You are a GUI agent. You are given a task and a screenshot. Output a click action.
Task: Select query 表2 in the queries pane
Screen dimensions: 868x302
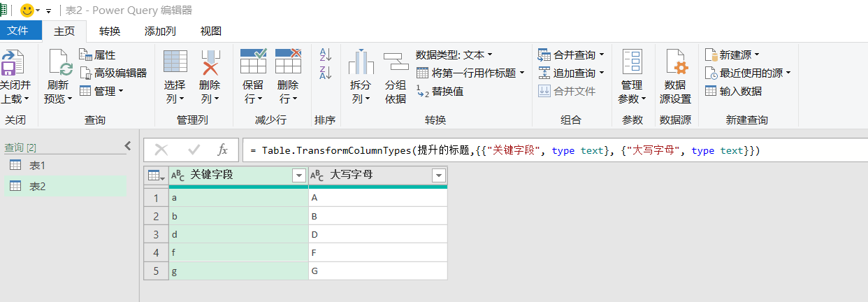pyautogui.click(x=65, y=186)
